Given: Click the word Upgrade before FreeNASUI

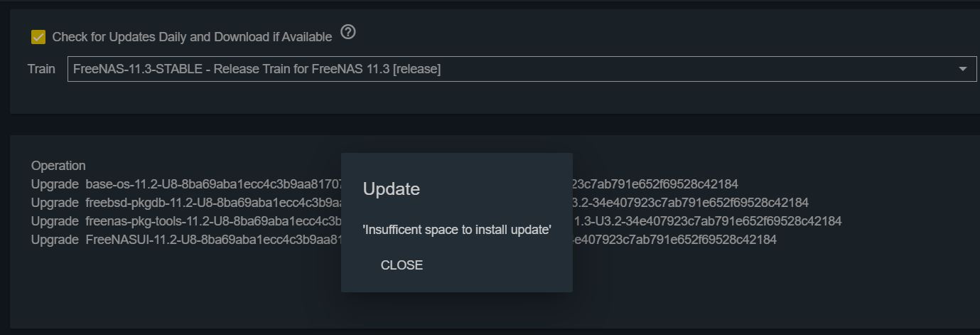Looking at the screenshot, I should [55, 240].
